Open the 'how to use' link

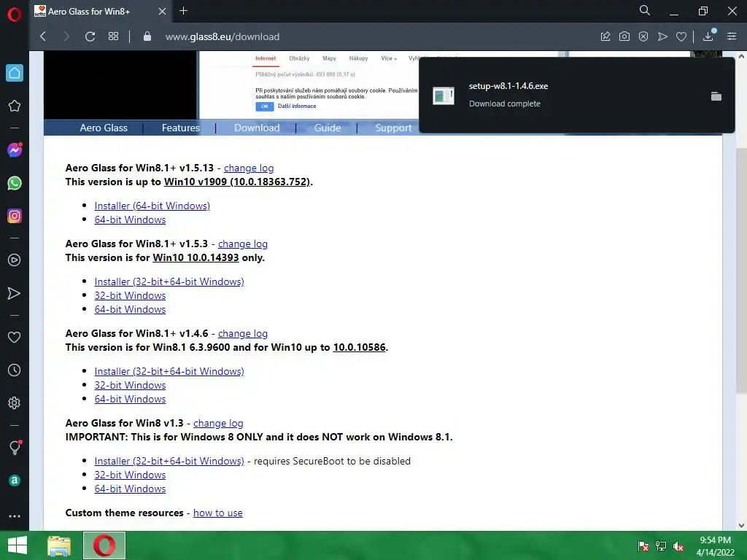pos(217,513)
